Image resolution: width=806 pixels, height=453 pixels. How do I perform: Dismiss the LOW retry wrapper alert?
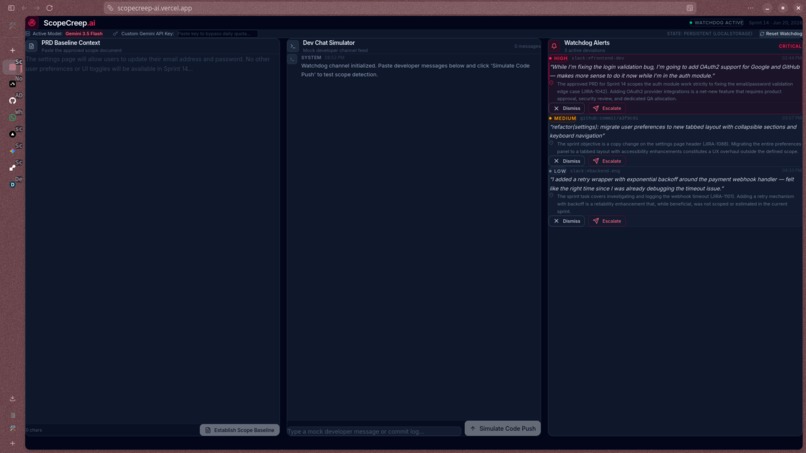tap(566, 221)
